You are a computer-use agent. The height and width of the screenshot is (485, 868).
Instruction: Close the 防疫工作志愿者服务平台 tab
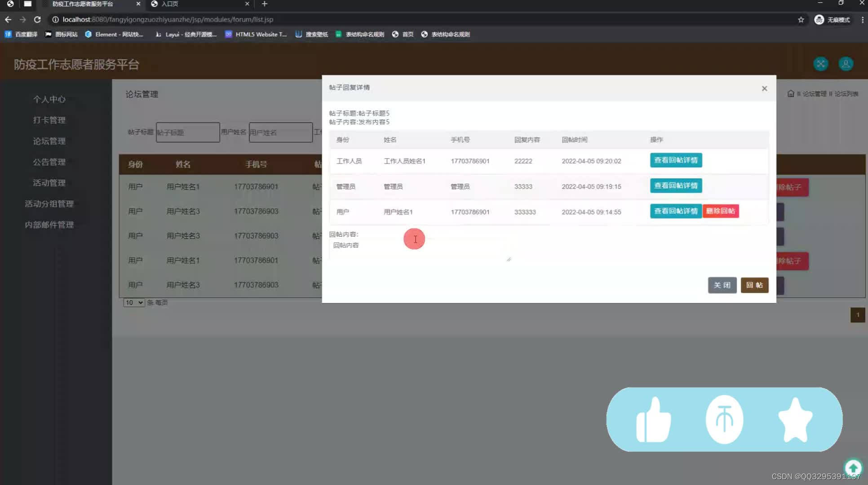138,4
